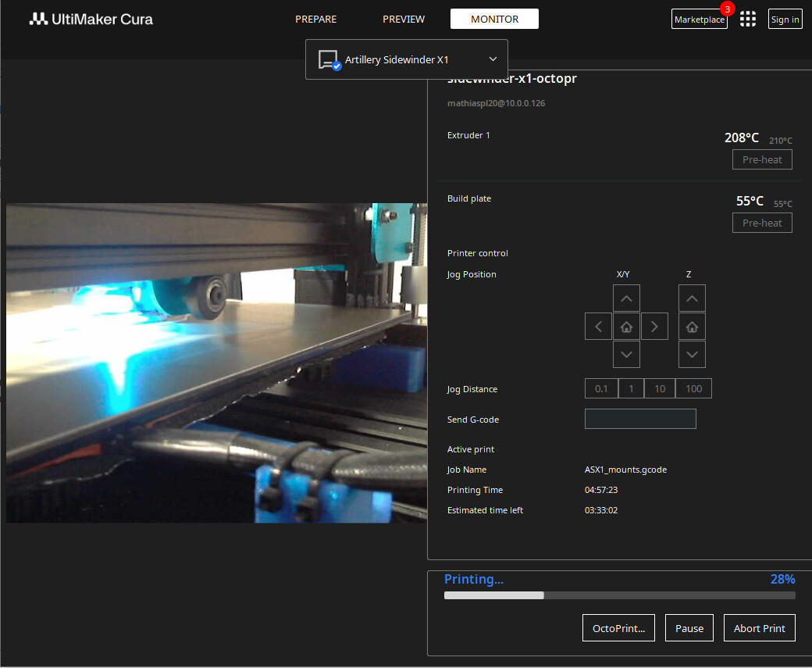Lower the Z axis with the down arrow
Screen dimensions: 812x668
click(692, 354)
